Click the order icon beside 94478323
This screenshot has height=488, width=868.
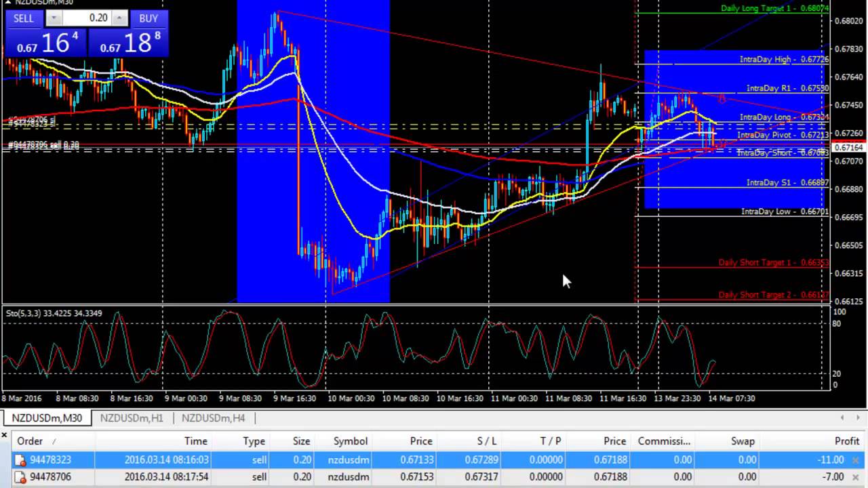(x=22, y=460)
